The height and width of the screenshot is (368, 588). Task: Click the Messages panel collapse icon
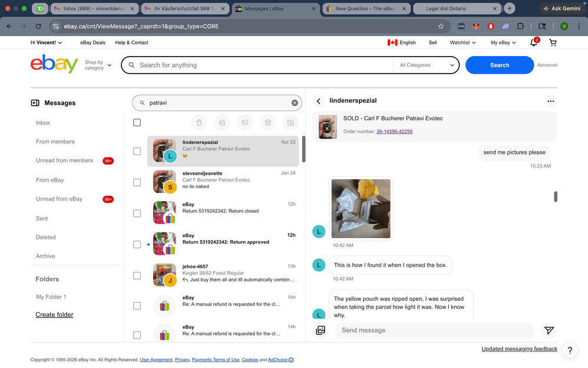(35, 103)
